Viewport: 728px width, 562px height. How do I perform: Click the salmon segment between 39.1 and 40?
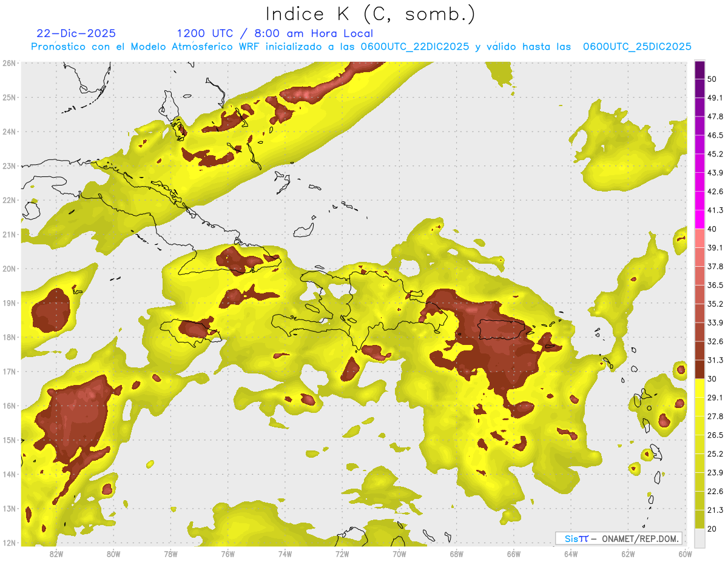[699, 238]
